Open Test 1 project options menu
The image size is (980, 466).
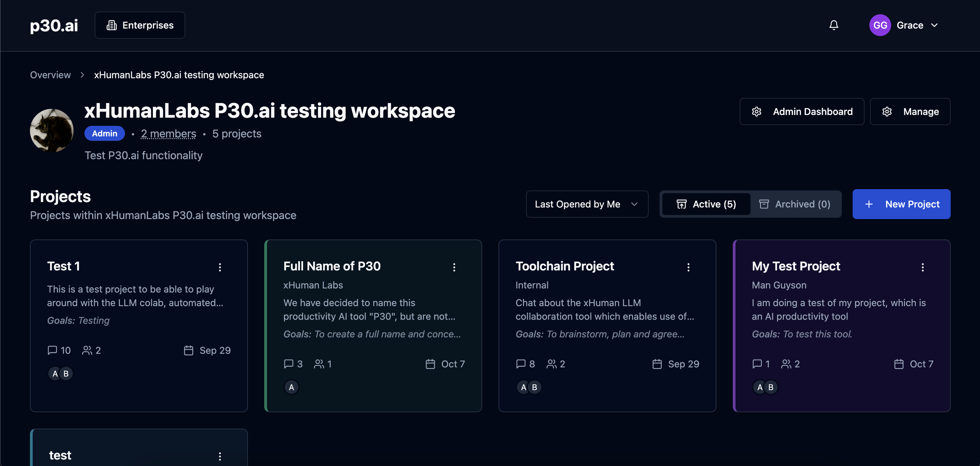tap(220, 267)
